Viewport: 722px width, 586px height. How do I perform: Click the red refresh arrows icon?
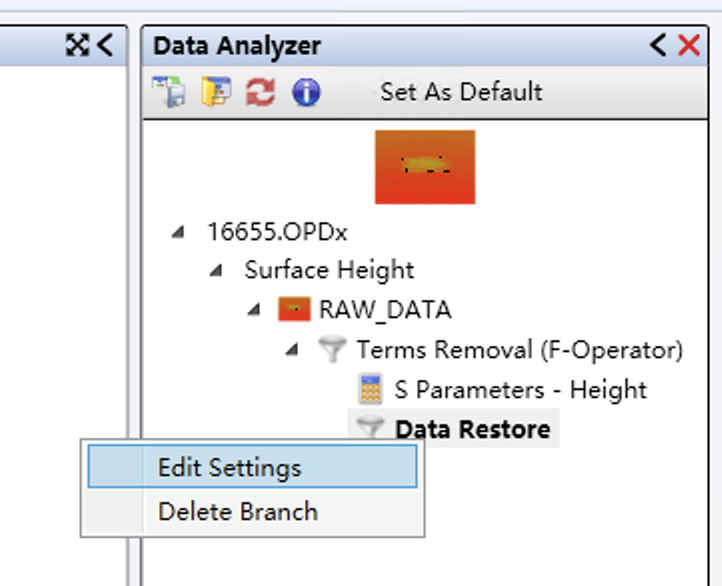[x=260, y=92]
